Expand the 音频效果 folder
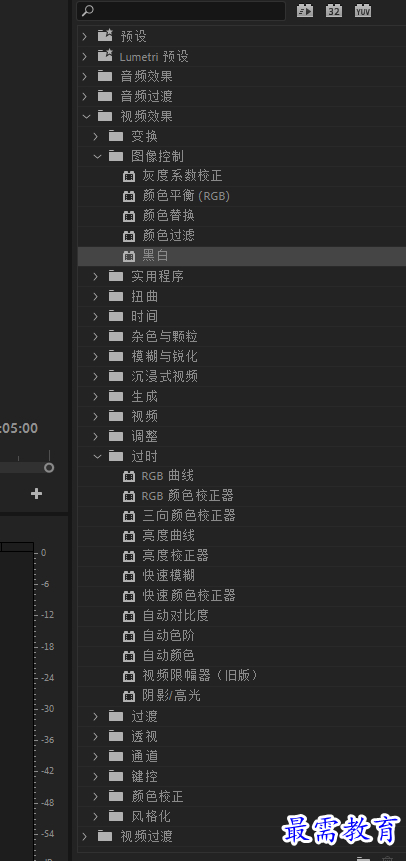 [85, 76]
